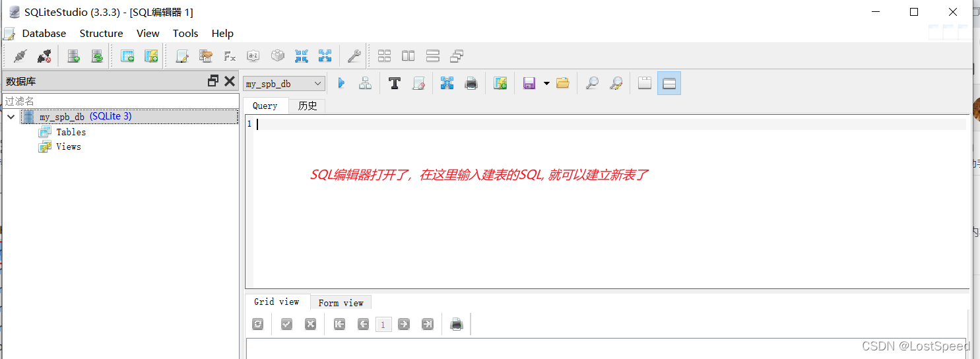Click the 过滤名 filter name field
The width and height of the screenshot is (980, 359).
coord(120,101)
